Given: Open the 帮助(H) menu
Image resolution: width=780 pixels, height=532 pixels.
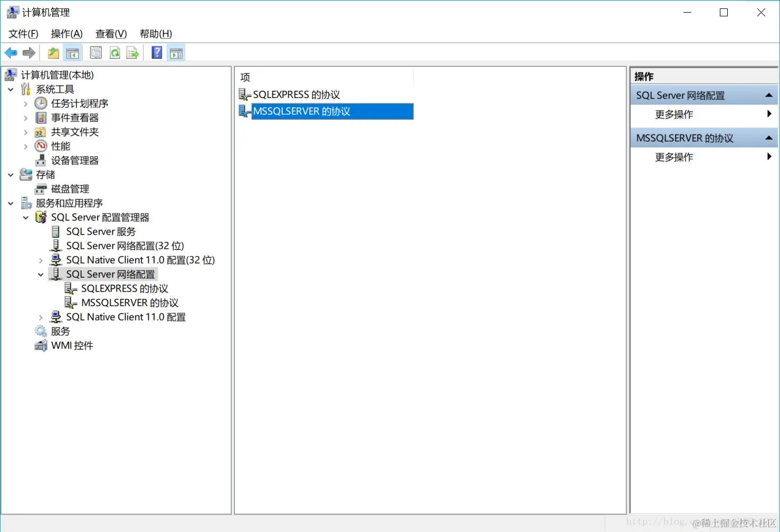Looking at the screenshot, I should tap(156, 34).
